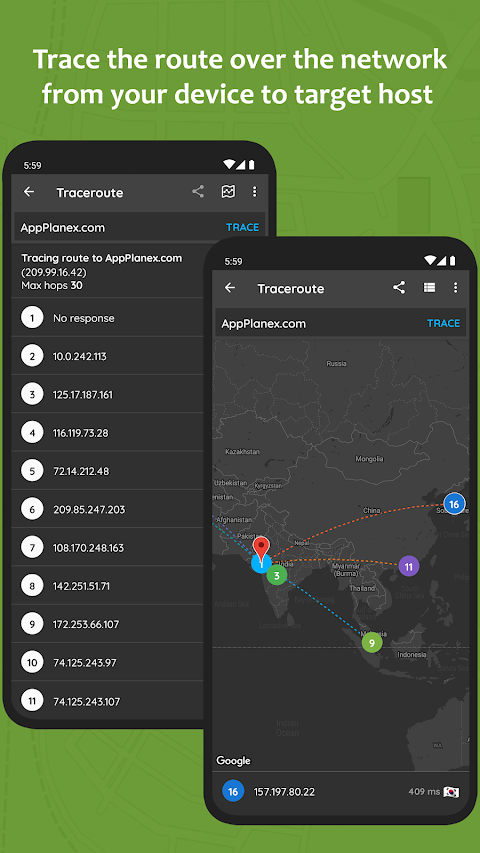This screenshot has width=480, height=853.
Task: Go back using arrow in left phone Traceroute
Action: click(29, 191)
